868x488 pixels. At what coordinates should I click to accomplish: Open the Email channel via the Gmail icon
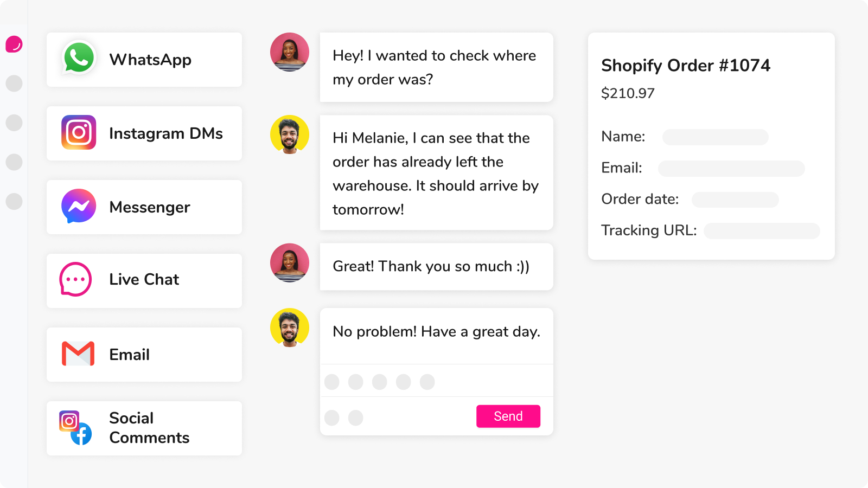78,354
